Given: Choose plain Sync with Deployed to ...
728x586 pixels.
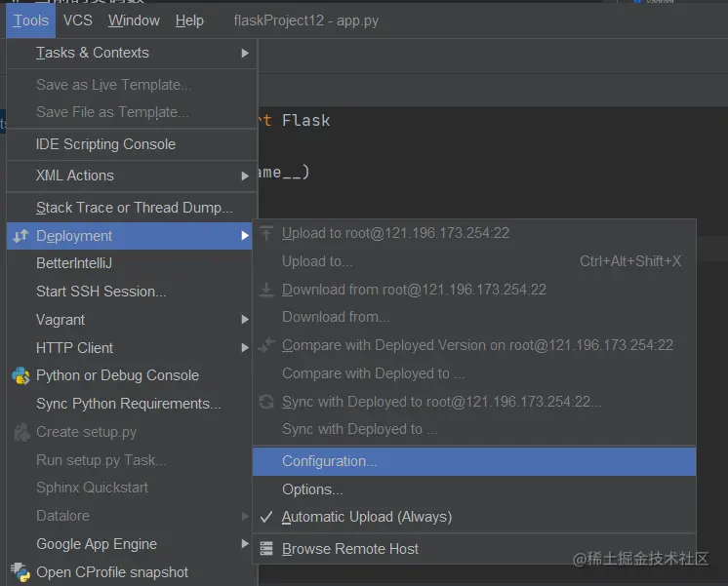Looking at the screenshot, I should coord(474,429).
